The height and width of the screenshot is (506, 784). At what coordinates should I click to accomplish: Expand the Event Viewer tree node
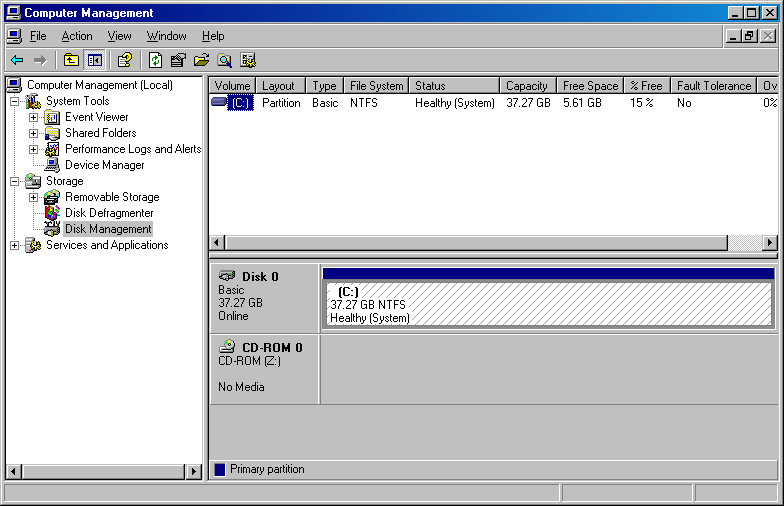click(33, 117)
